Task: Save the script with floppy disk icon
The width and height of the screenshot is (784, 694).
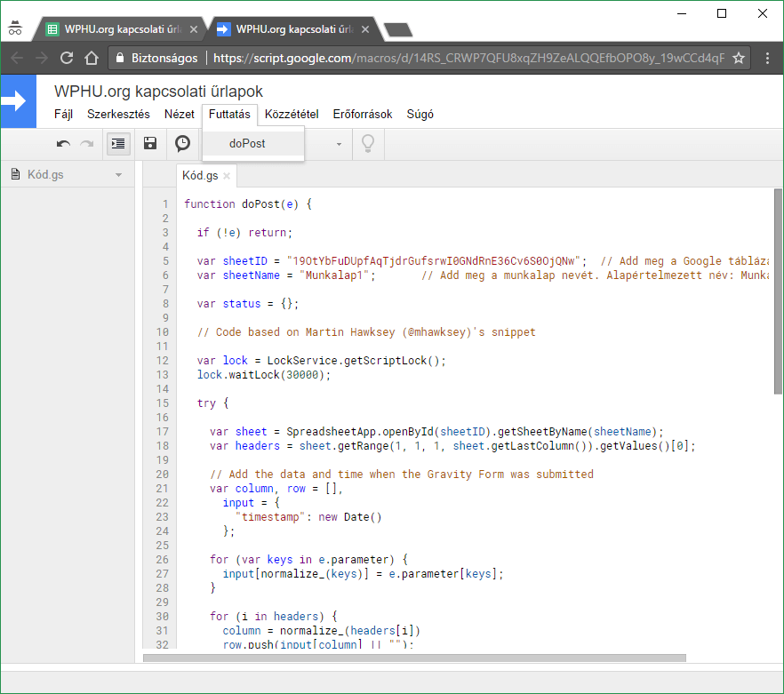Action: 150,144
